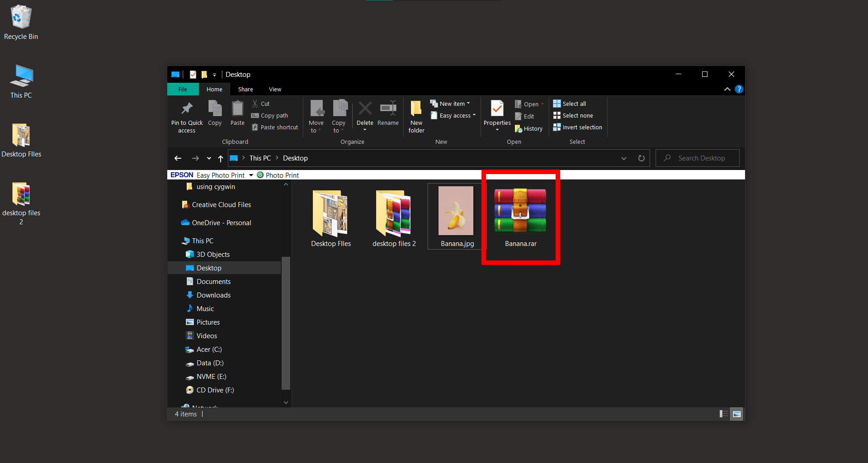Delete the selected item using the ribbon icon
The height and width of the screenshot is (463, 868).
click(x=365, y=113)
